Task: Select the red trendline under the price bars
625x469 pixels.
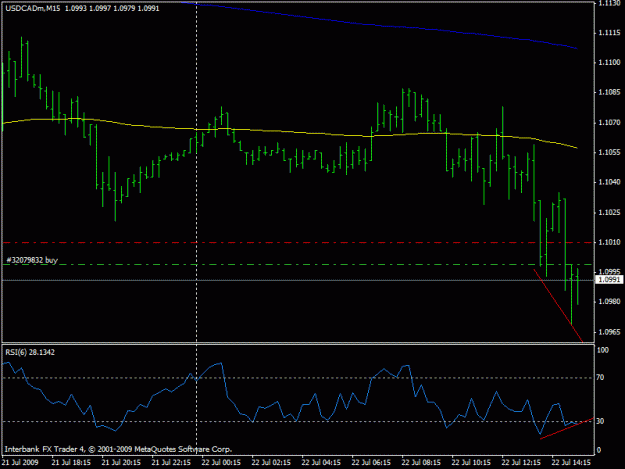Action: [x=558, y=306]
